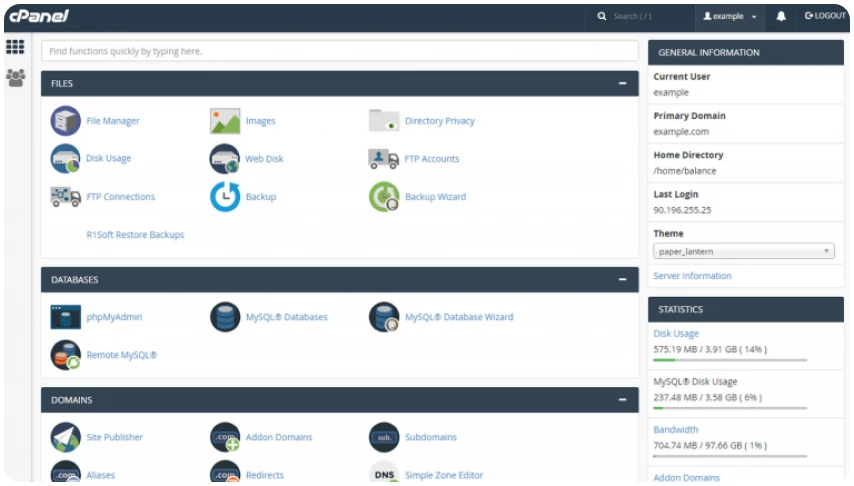Focus the find functions search field
Screen dimensions: 854x486
339,51
